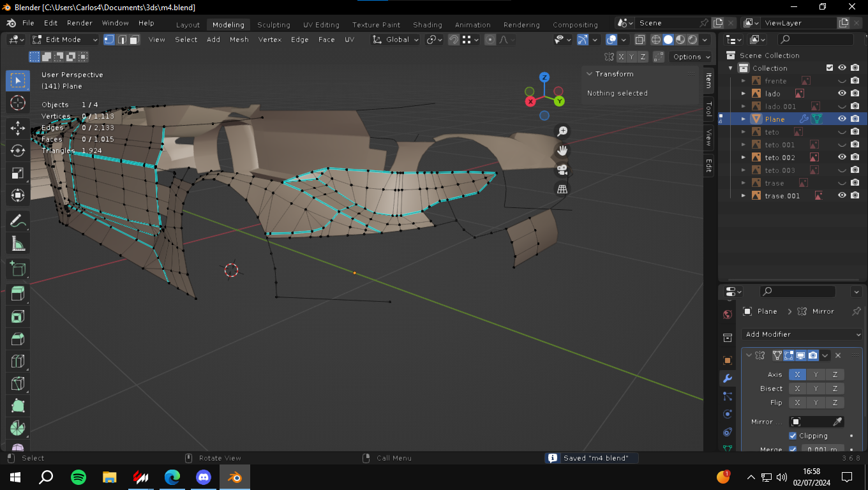Screen dimensions: 868x490
Task: Click the zoom magnifier viewport gizmo
Action: (562, 131)
